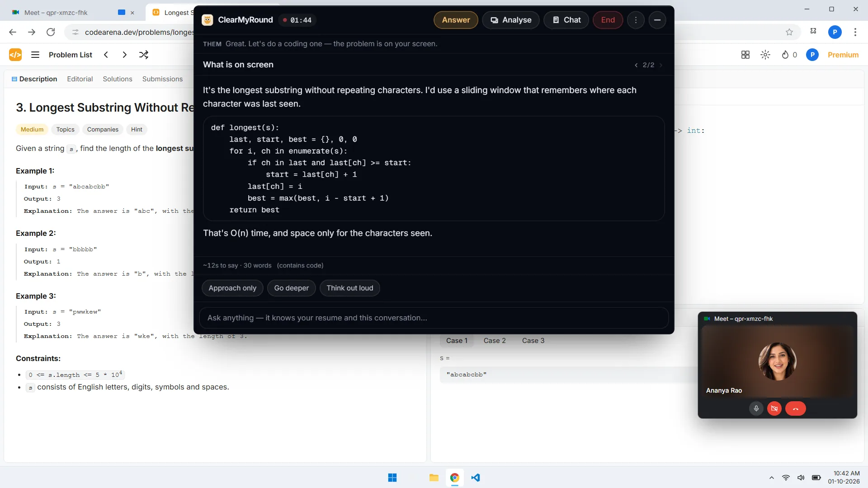Select the Case 2 test tab
Image resolution: width=868 pixels, height=488 pixels.
pos(495,341)
